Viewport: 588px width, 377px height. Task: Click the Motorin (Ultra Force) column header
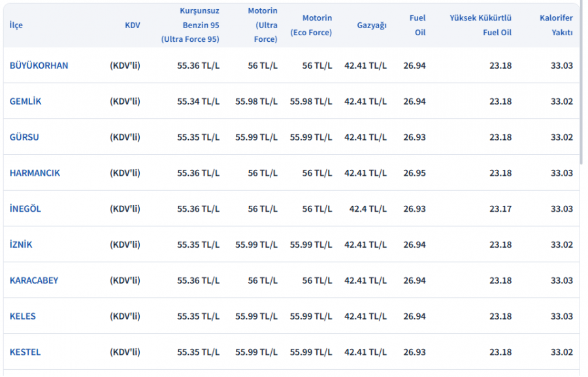(263, 25)
